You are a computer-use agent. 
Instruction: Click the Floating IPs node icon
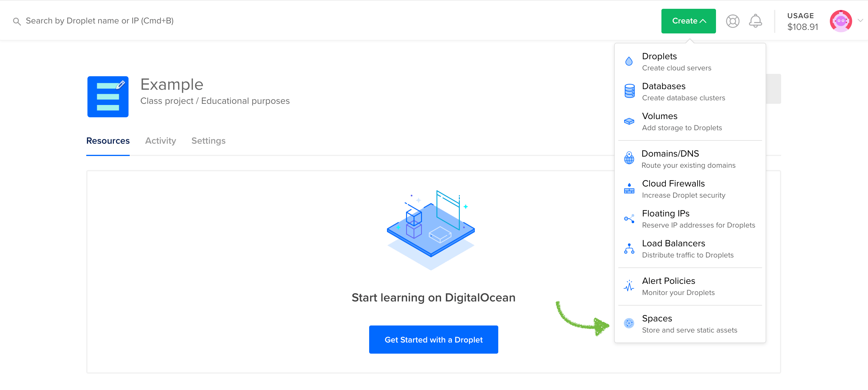point(629,219)
